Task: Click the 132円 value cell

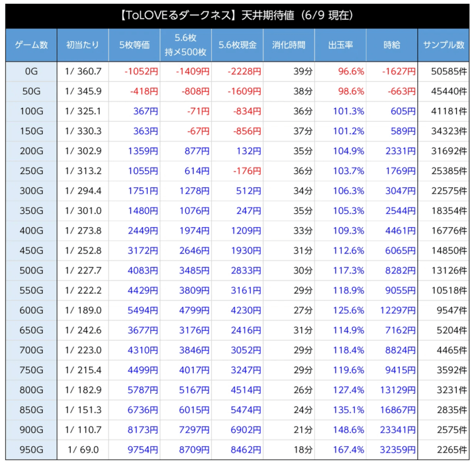Action: [x=238, y=151]
